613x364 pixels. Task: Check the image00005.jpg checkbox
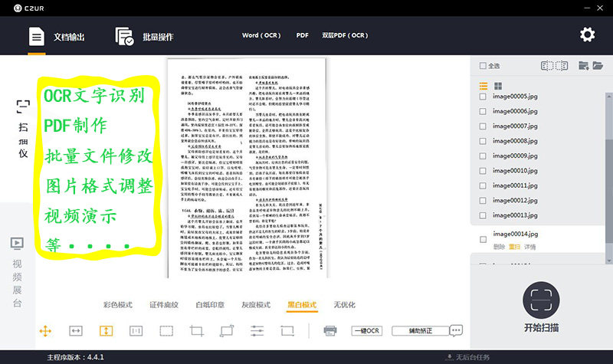(483, 97)
